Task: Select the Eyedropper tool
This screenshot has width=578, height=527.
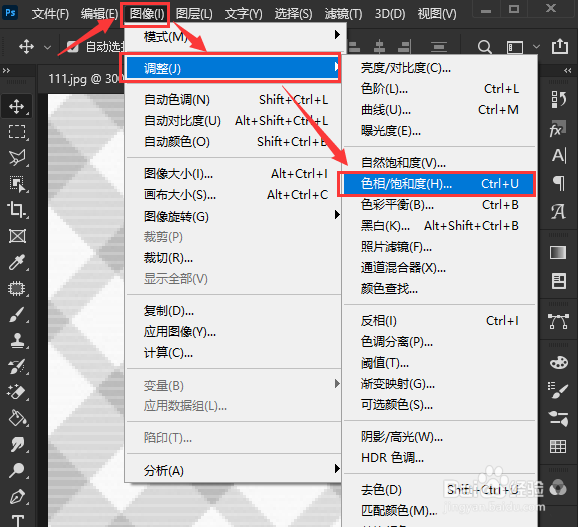Action: (x=17, y=262)
